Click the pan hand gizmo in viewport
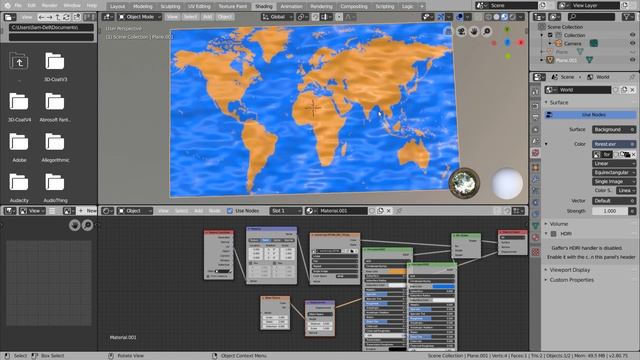This screenshot has width=640, height=360. point(474,31)
